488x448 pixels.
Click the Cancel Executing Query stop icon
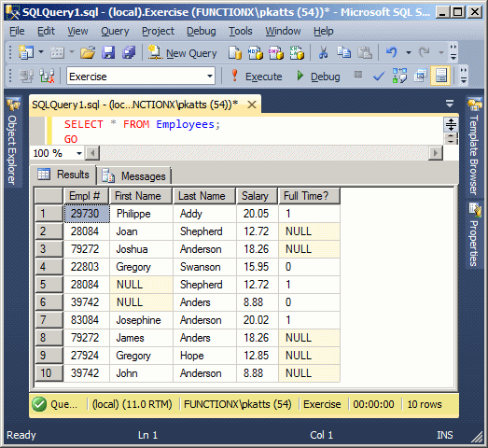[358, 75]
